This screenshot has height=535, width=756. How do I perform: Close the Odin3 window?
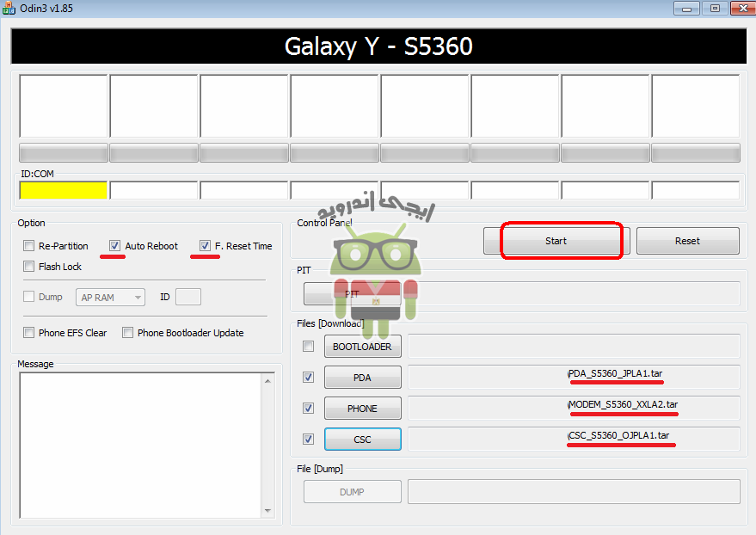743,9
